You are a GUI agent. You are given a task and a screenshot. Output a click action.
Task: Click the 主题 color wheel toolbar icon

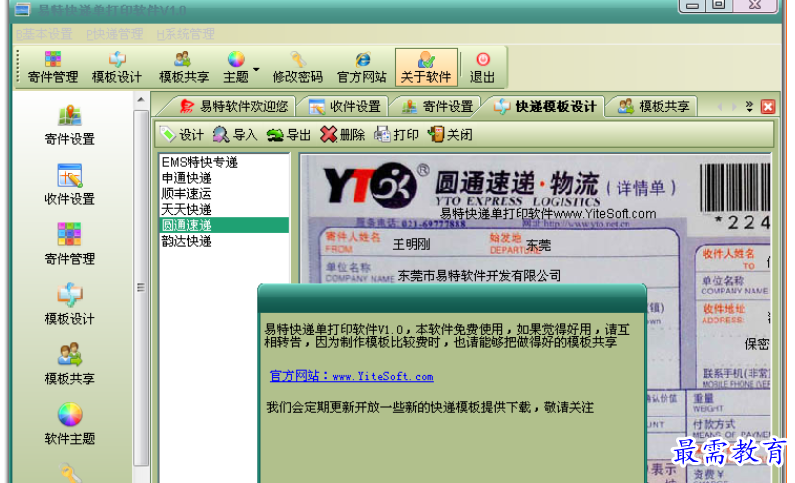pyautogui.click(x=236, y=67)
